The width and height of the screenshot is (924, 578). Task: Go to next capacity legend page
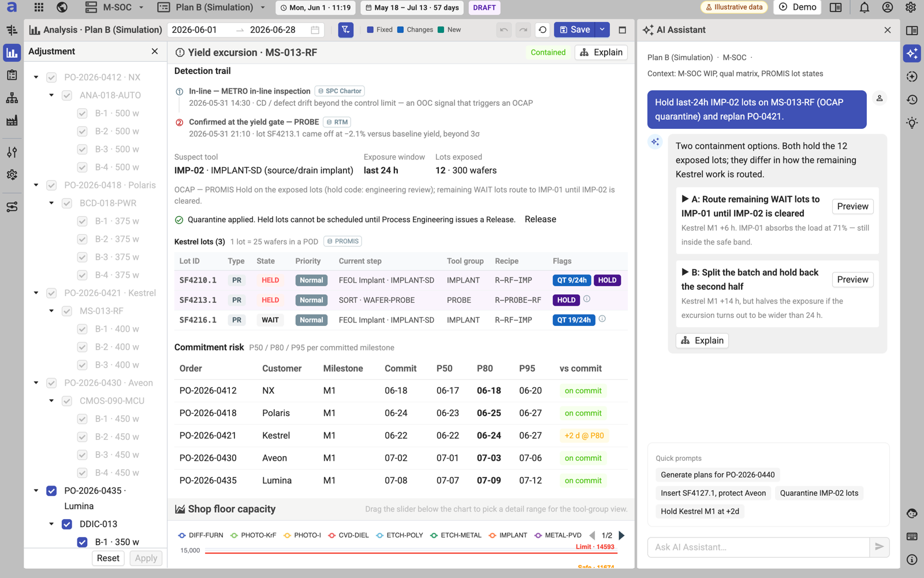tap(622, 535)
